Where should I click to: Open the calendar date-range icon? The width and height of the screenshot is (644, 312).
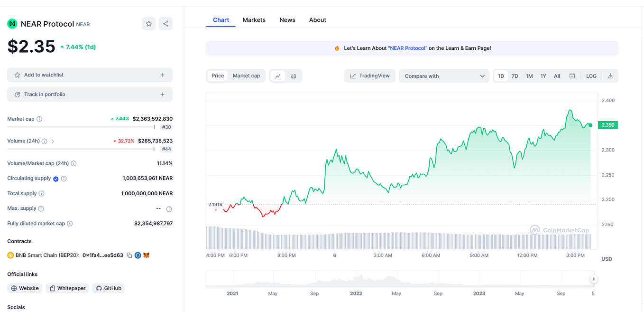pos(572,76)
